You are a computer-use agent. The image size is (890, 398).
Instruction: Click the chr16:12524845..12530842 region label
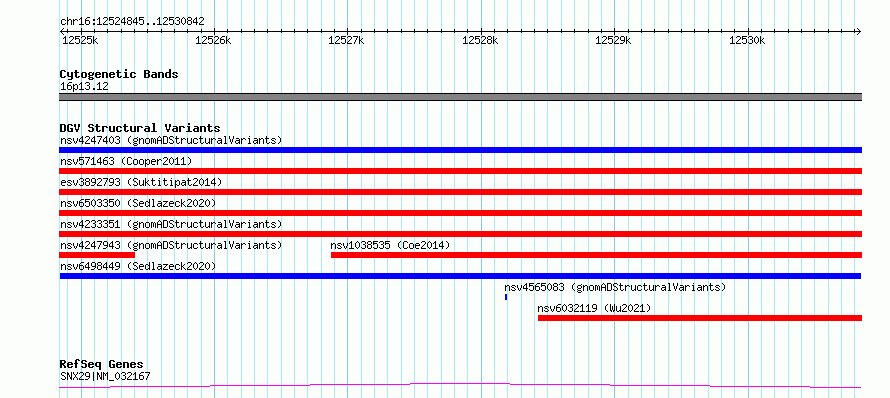pos(132,22)
